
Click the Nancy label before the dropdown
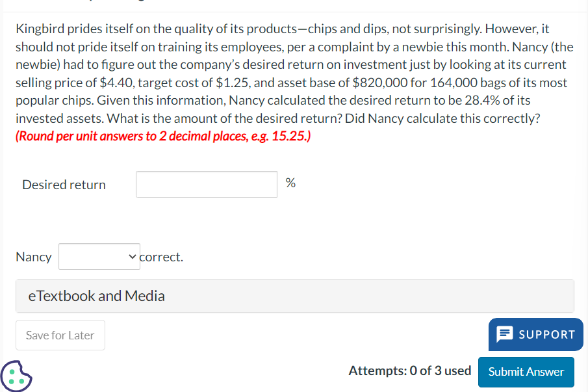[x=34, y=257]
